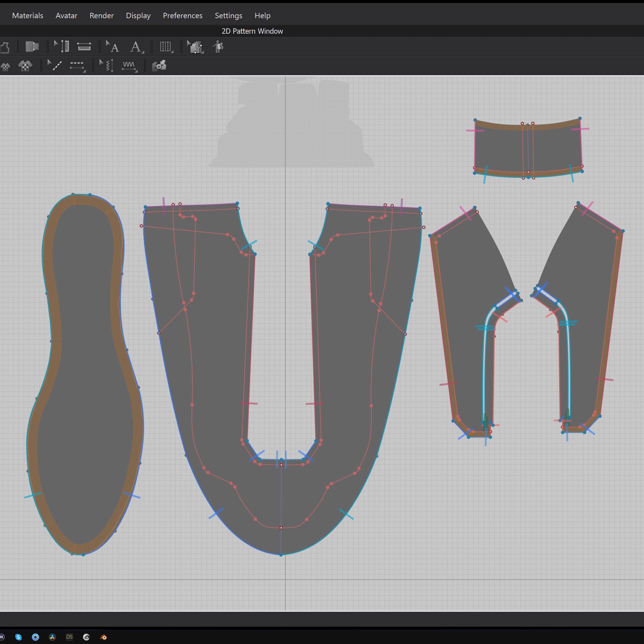Click the avatar with pattern pieces icon
The width and height of the screenshot is (644, 644).
tap(218, 47)
